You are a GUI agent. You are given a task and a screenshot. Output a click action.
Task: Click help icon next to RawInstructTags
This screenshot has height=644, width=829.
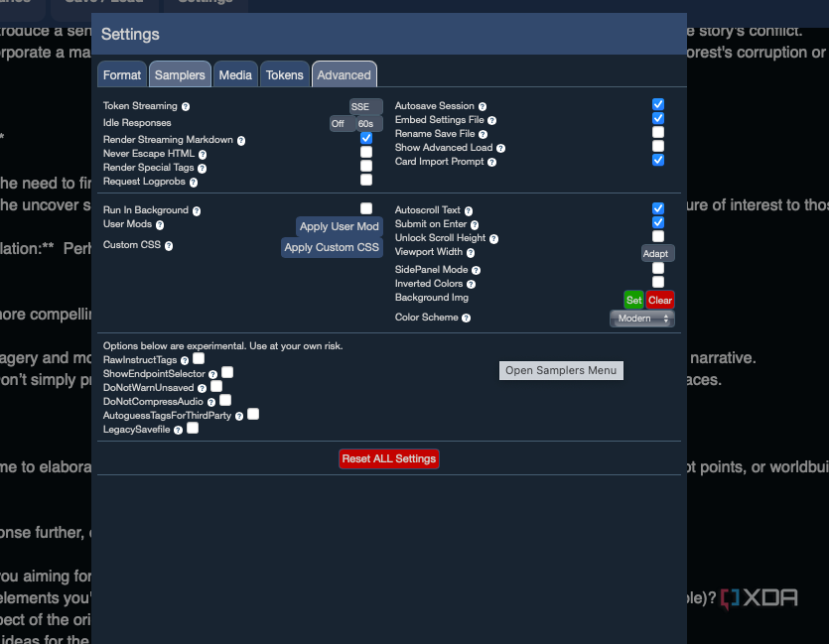click(x=185, y=359)
